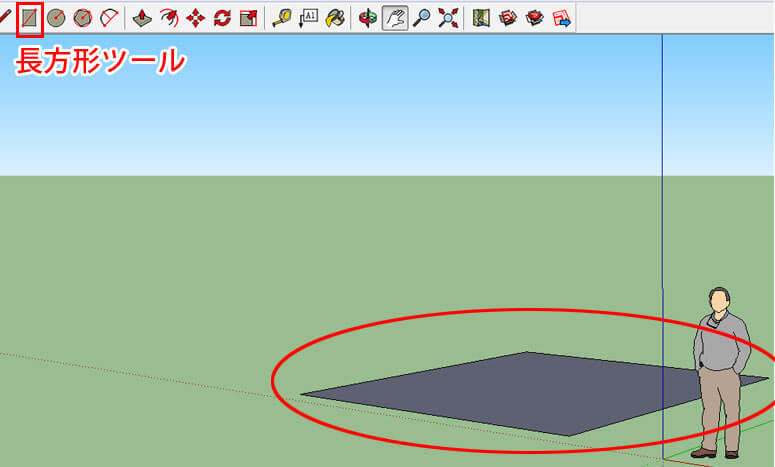The height and width of the screenshot is (467, 775).
Task: Open the Add Location map tool
Action: point(481,19)
